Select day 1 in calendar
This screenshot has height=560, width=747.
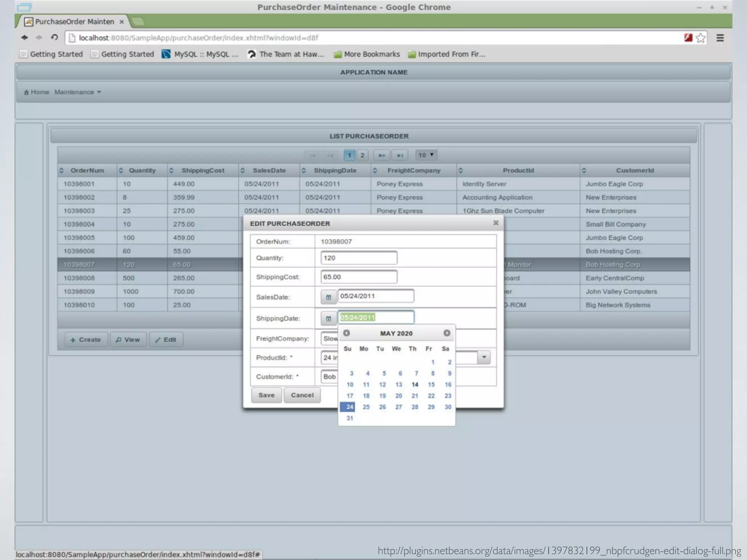[x=433, y=362]
